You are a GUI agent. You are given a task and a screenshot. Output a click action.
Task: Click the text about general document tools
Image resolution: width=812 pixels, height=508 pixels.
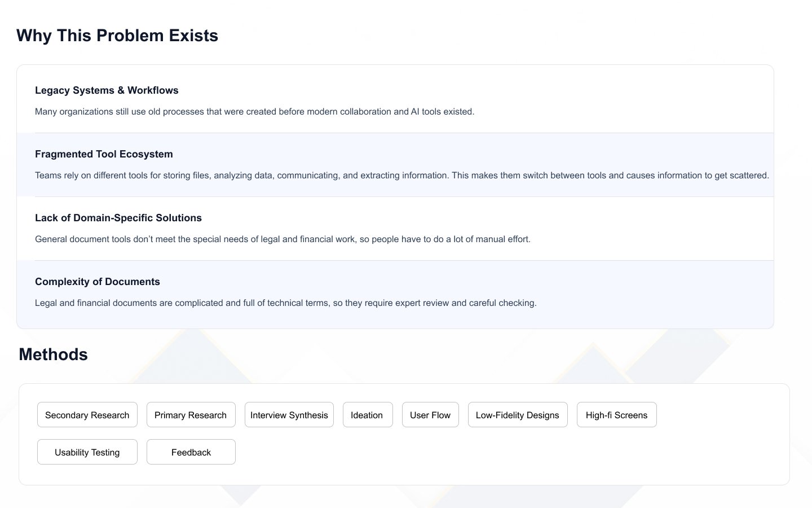click(x=283, y=239)
